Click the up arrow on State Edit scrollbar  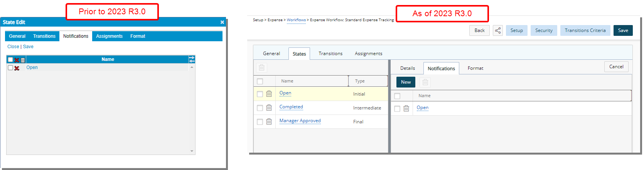[192, 67]
